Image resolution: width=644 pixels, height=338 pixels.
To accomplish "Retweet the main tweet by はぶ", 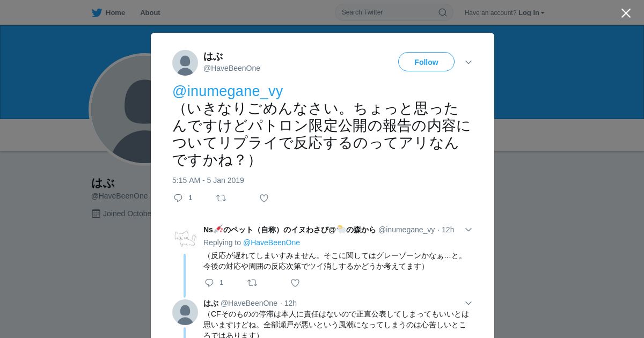I will 221,198.
